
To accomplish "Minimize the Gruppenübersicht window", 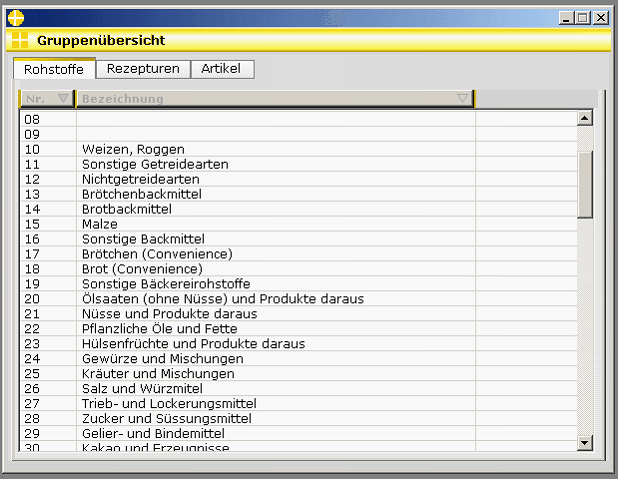I will 566,18.
